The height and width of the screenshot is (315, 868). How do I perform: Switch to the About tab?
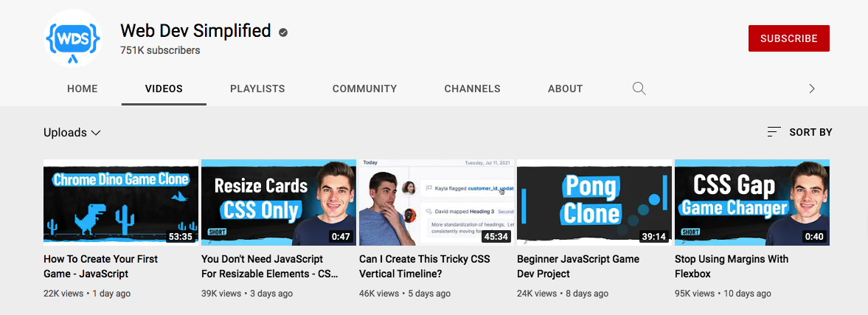[565, 89]
